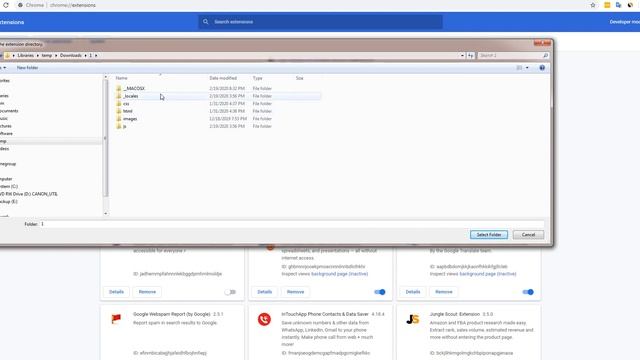640x360 pixels.
Task: Click the Jungle Scout JS logo
Action: (x=413, y=319)
